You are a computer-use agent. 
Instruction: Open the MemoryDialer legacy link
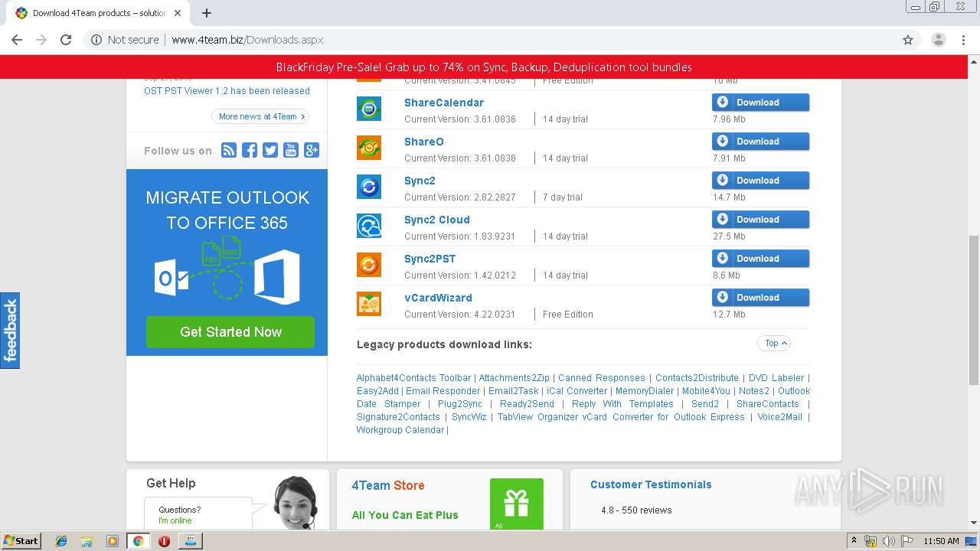645,391
